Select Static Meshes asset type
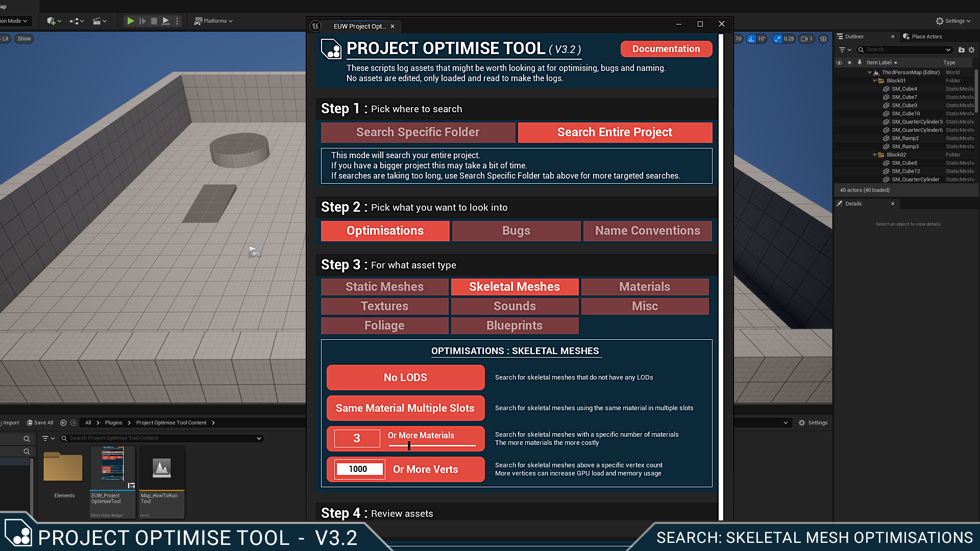980x551 pixels. pos(384,287)
